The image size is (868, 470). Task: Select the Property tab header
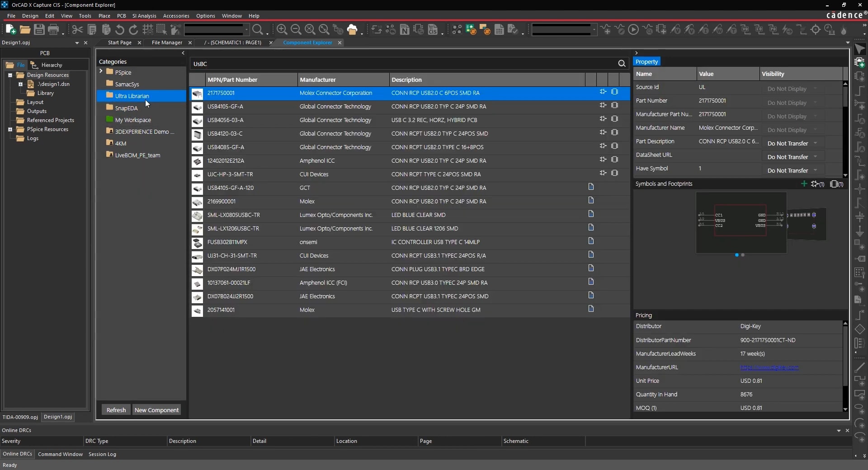click(x=646, y=62)
